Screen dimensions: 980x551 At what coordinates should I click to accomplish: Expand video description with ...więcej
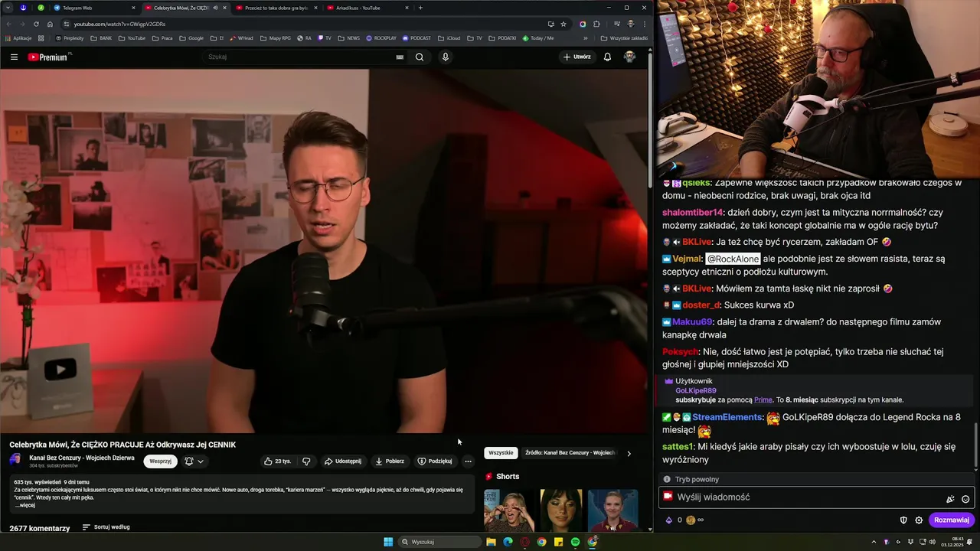click(25, 505)
